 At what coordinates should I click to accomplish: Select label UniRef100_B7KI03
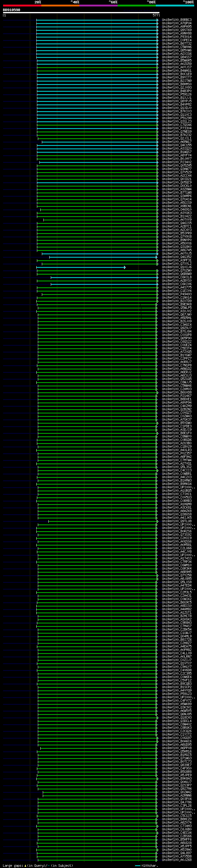177,111
